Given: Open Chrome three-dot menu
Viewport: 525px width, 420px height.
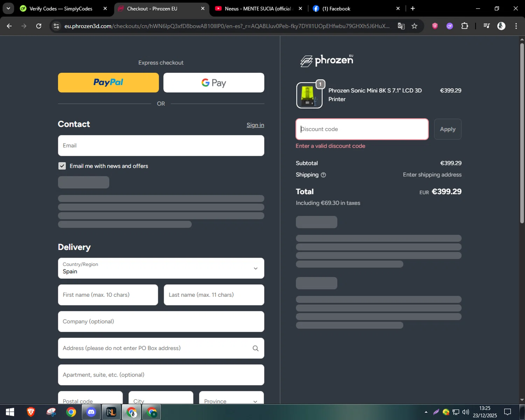Looking at the screenshot, I should pyautogui.click(x=516, y=26).
